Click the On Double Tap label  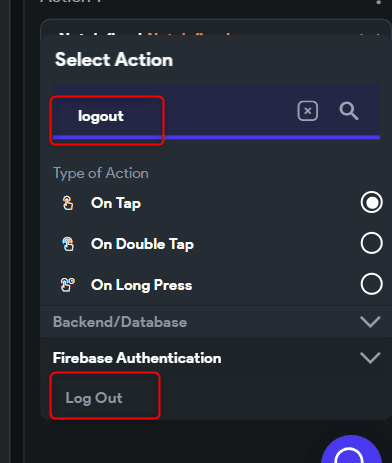coord(142,244)
